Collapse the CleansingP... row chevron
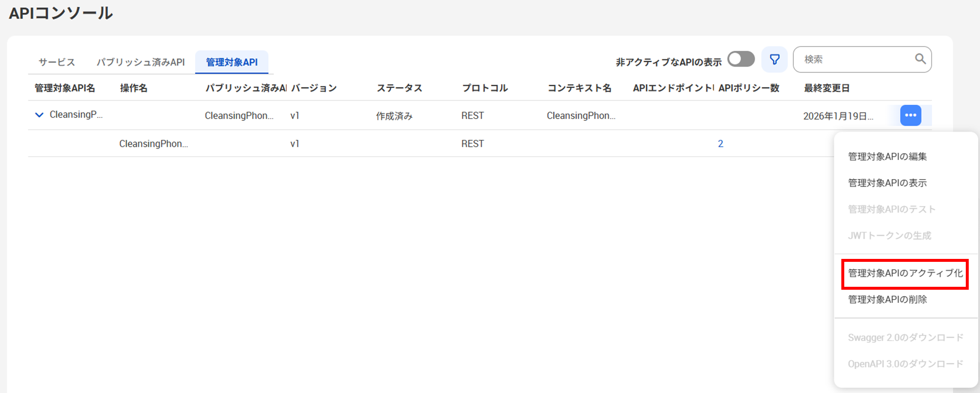Image resolution: width=980 pixels, height=393 pixels. pos(39,115)
